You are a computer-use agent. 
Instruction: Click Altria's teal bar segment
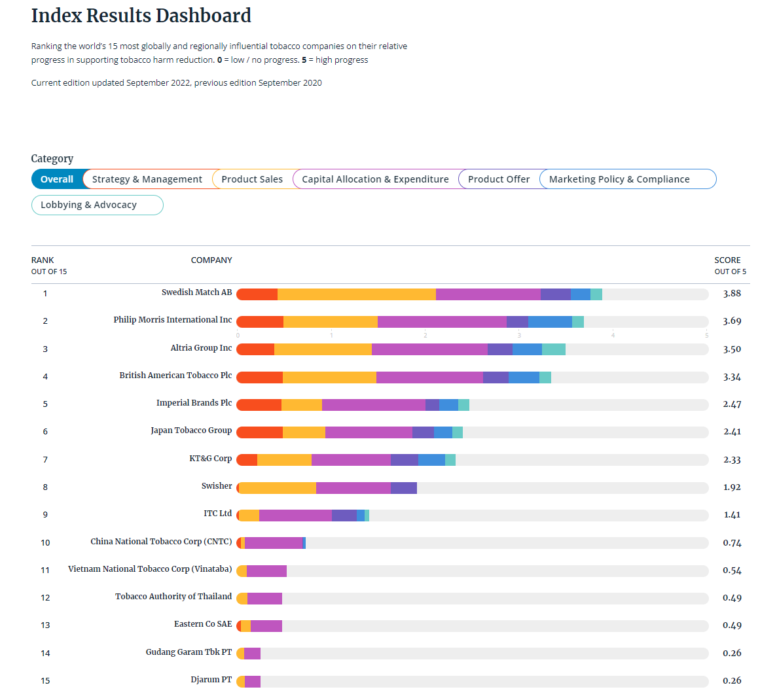[x=553, y=349]
